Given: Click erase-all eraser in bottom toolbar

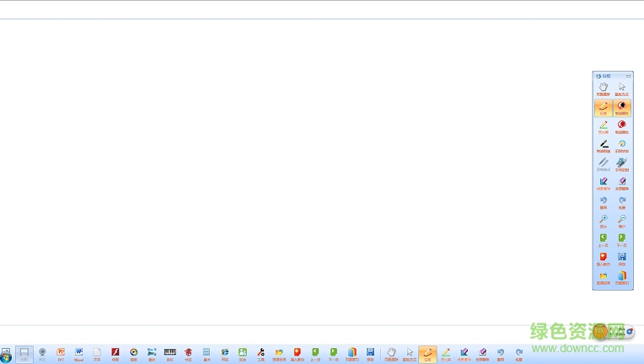Looking at the screenshot, I should [483, 354].
